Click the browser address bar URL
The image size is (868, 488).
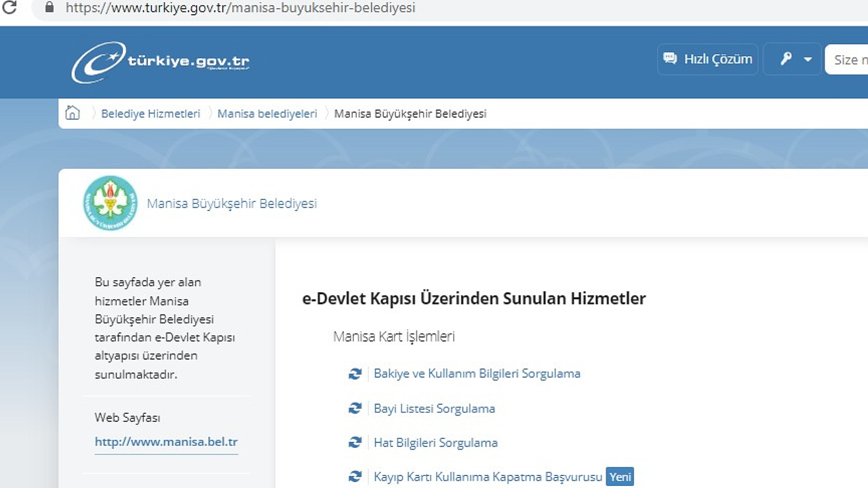coord(240,8)
